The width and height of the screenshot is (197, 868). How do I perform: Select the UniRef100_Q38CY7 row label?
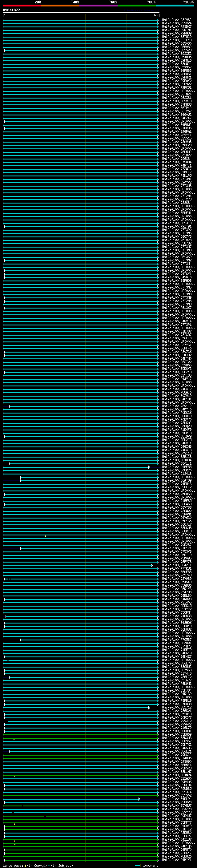click(177, 853)
